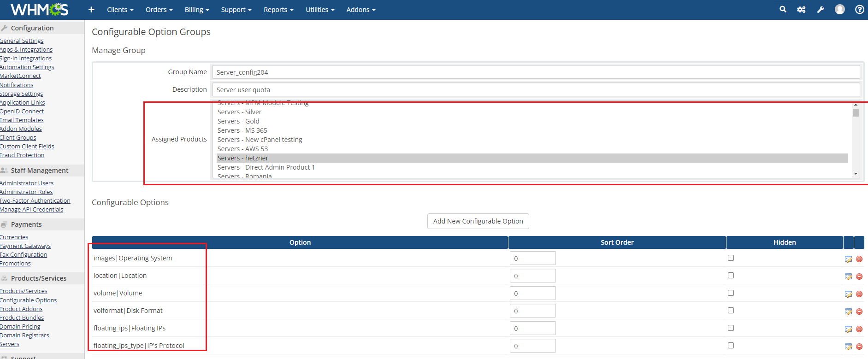Screen dimensions: 868x359
Task: Tick Hidden checkbox for images|Operating System
Action: [x=731, y=258]
